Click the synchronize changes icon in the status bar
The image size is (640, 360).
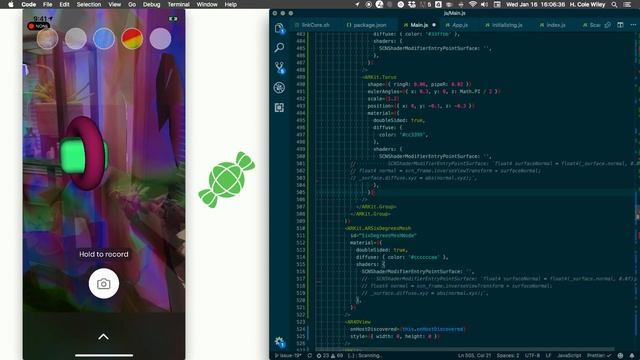pyautogui.click(x=310, y=356)
